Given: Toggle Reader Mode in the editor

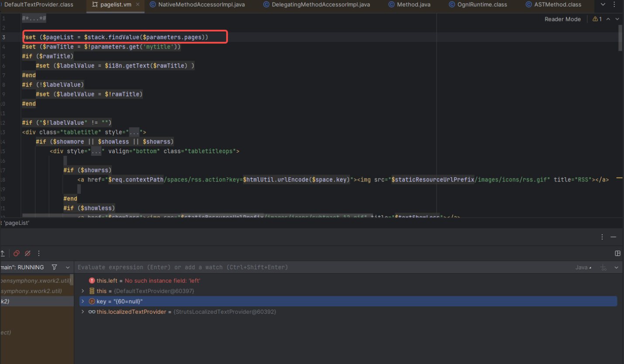Looking at the screenshot, I should 562,19.
